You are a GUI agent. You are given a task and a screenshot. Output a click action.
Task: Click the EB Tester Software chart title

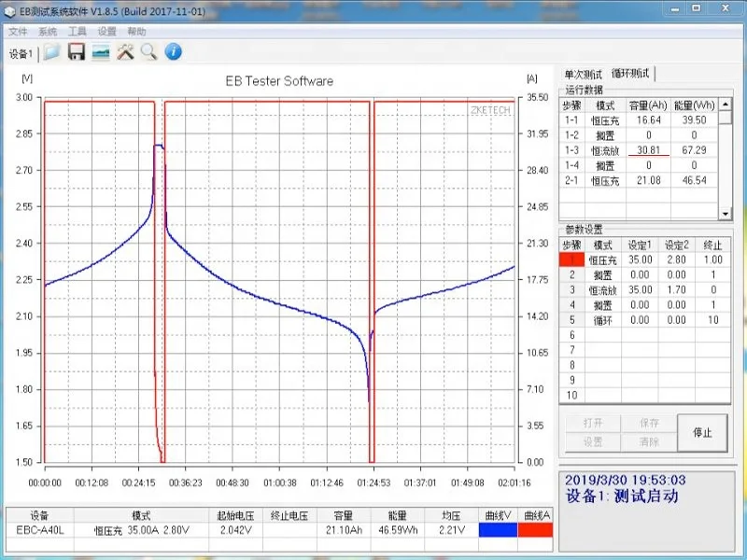coord(279,81)
